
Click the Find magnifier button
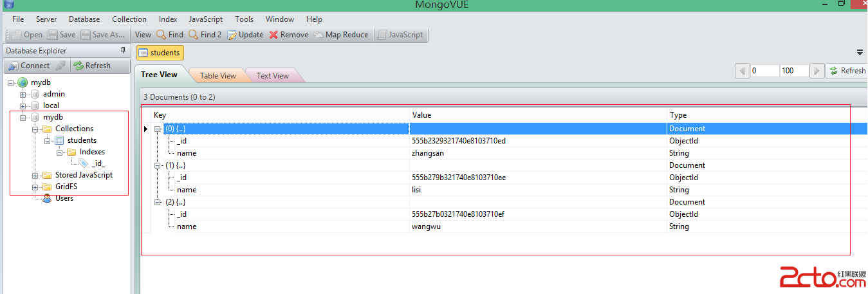coord(170,35)
